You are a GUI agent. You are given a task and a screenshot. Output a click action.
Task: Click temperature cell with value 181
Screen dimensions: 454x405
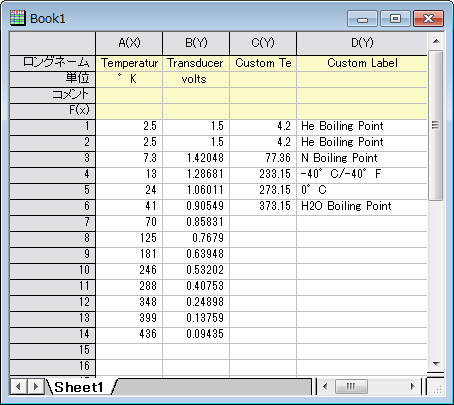tap(129, 255)
